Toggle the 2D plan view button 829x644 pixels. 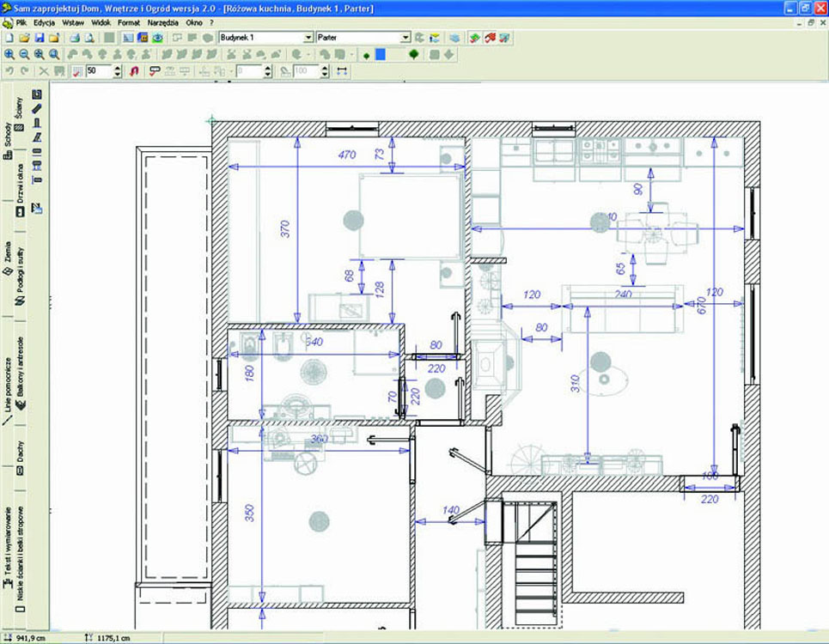click(x=127, y=39)
